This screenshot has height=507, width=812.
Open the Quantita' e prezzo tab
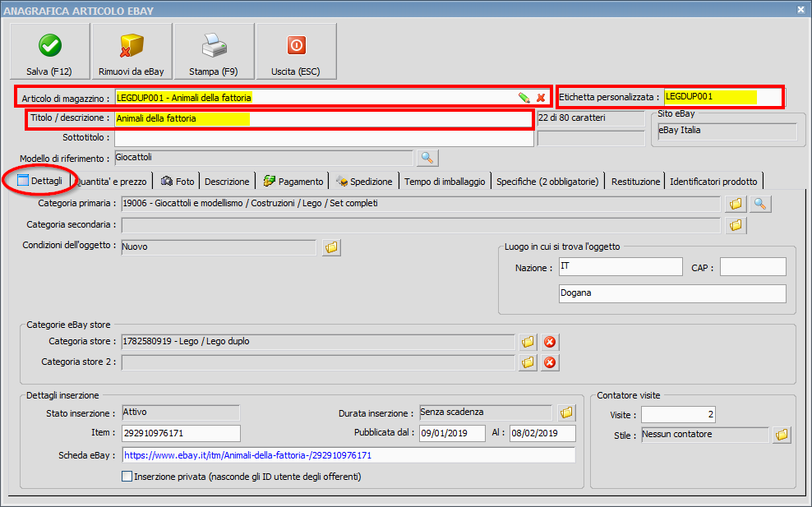pyautogui.click(x=111, y=182)
